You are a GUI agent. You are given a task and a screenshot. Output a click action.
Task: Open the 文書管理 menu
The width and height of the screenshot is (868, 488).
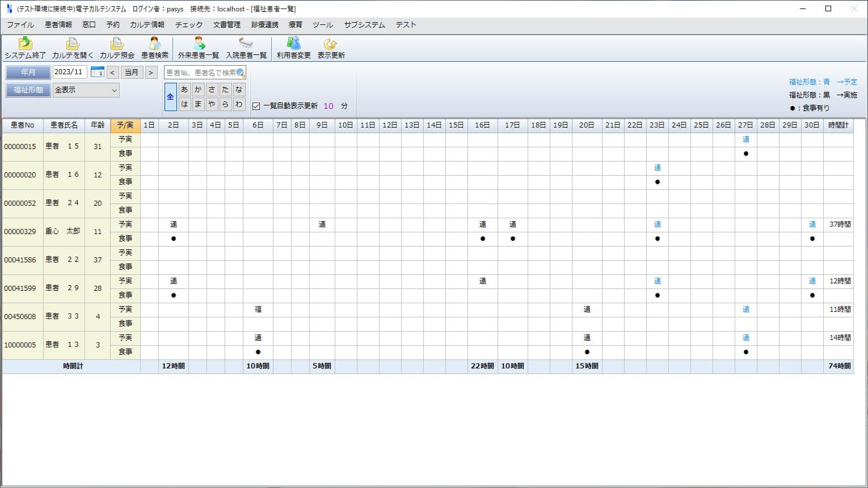[x=226, y=25]
